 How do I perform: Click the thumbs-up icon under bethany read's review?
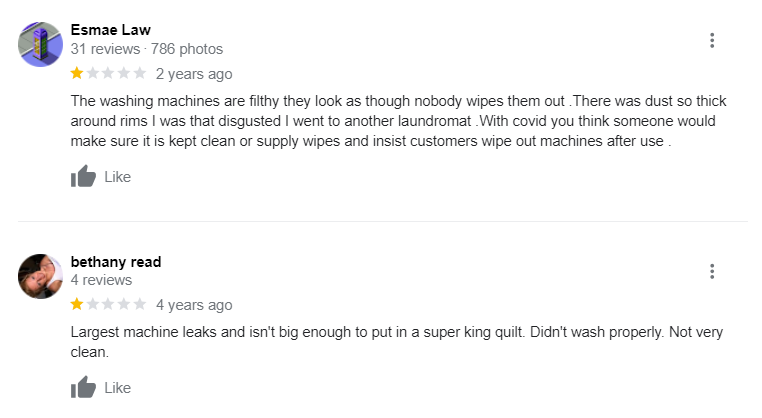pos(83,387)
